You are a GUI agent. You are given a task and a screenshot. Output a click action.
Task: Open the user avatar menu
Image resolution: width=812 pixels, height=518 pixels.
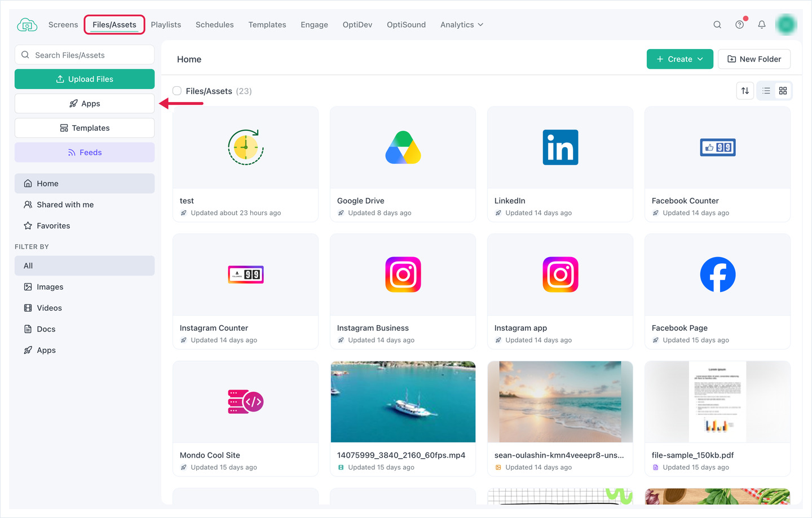click(x=786, y=24)
